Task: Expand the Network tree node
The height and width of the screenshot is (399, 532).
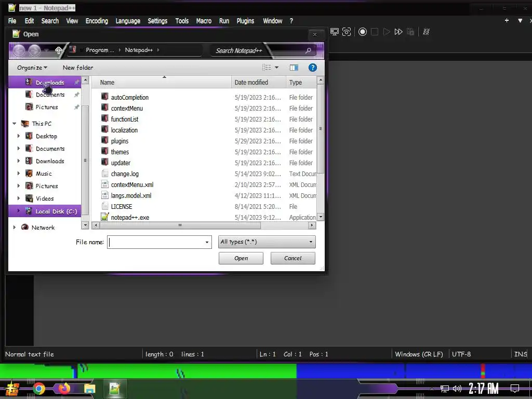Action: (14, 228)
